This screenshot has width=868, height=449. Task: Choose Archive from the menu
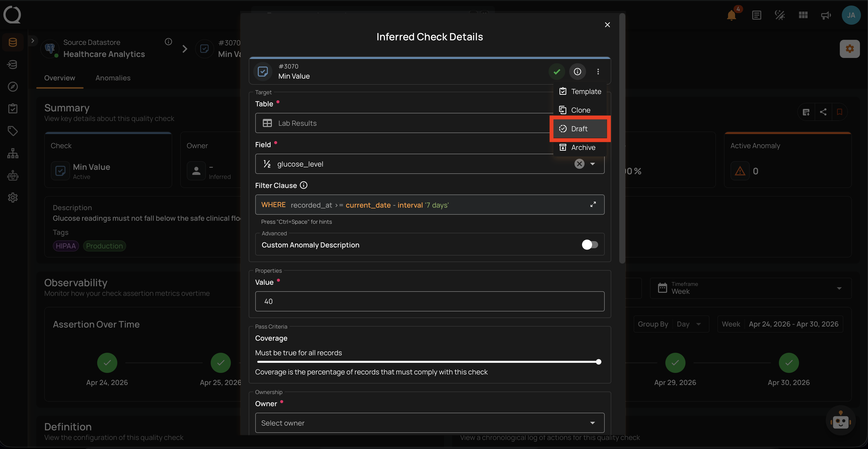point(580,147)
